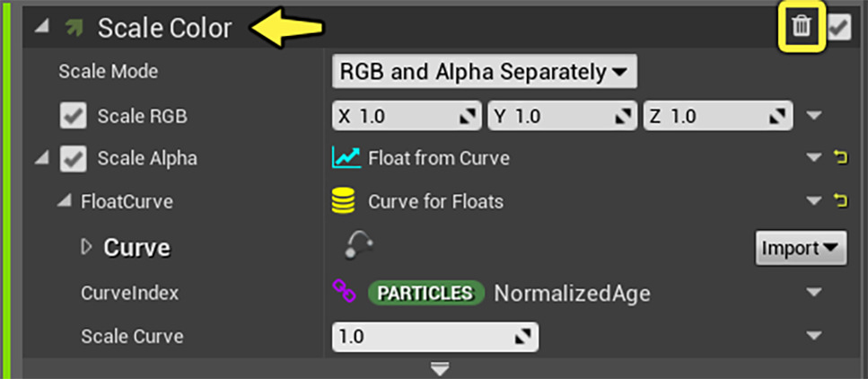
Task: Collapse the Scale Color module section
Action: (41, 28)
